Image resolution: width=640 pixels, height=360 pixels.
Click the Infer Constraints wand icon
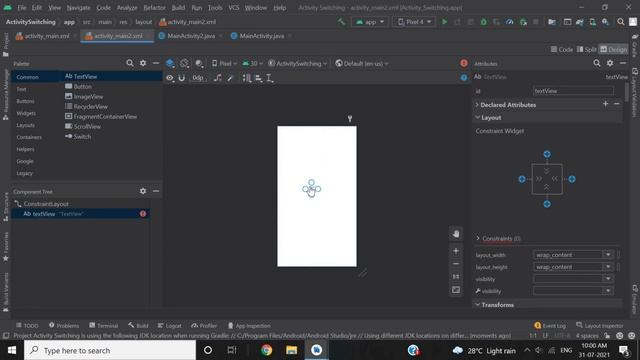[x=231, y=78]
